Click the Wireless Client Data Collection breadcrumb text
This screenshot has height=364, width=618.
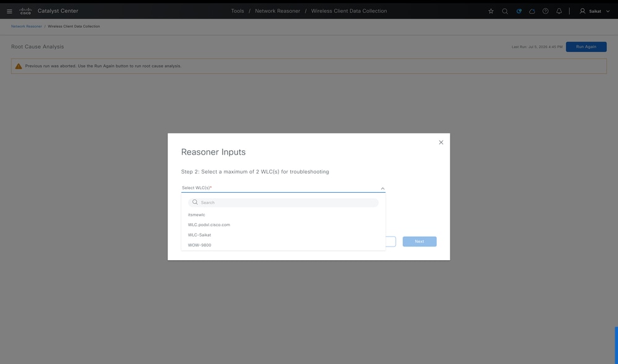(74, 27)
